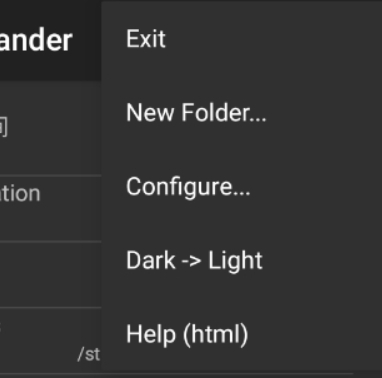382x378 pixels.
Task: Click the app toolbar area behind the menu
Action: (x=51, y=40)
